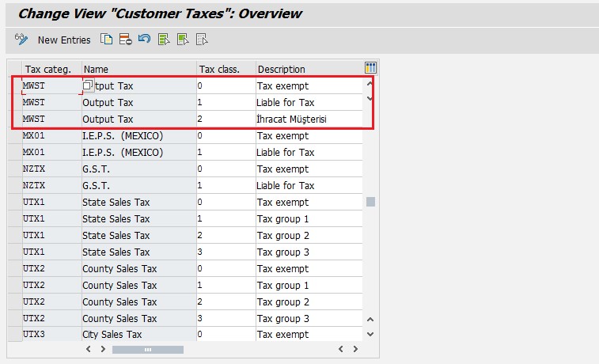Undo change using the blue arrow icon
This screenshot has width=599, height=364.
144,40
